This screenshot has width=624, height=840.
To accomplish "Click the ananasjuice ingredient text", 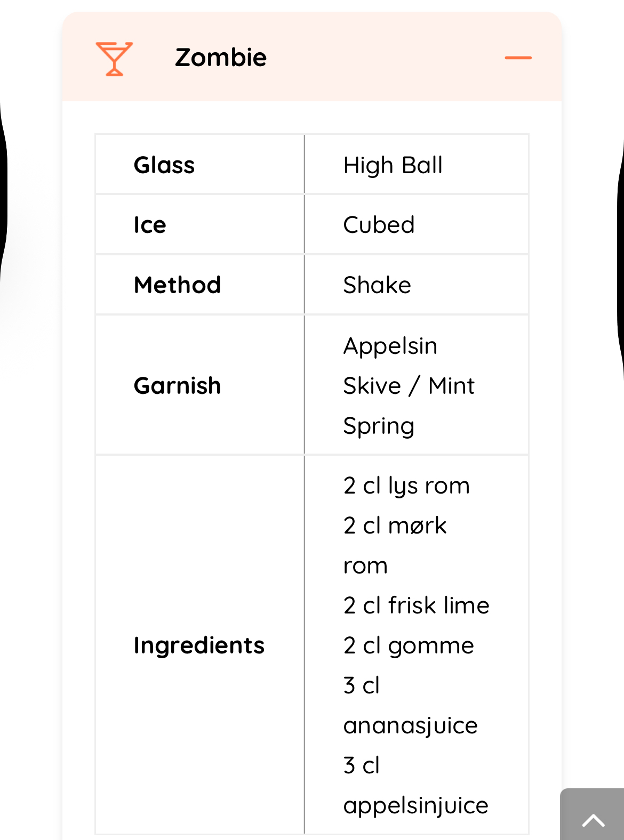I will click(410, 725).
